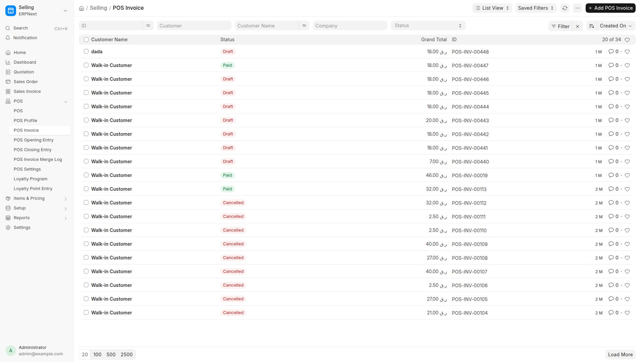
Task: Select all rows with header checkbox
Action: click(x=86, y=40)
